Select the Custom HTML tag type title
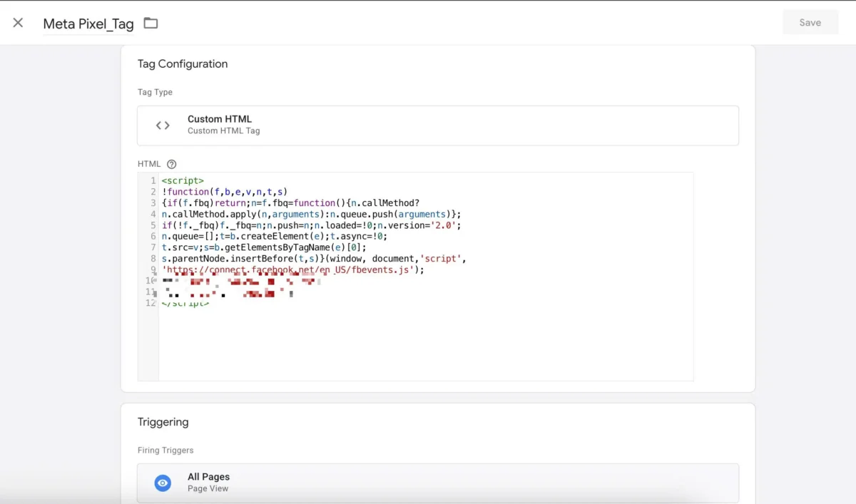The width and height of the screenshot is (856, 504). pos(220,119)
